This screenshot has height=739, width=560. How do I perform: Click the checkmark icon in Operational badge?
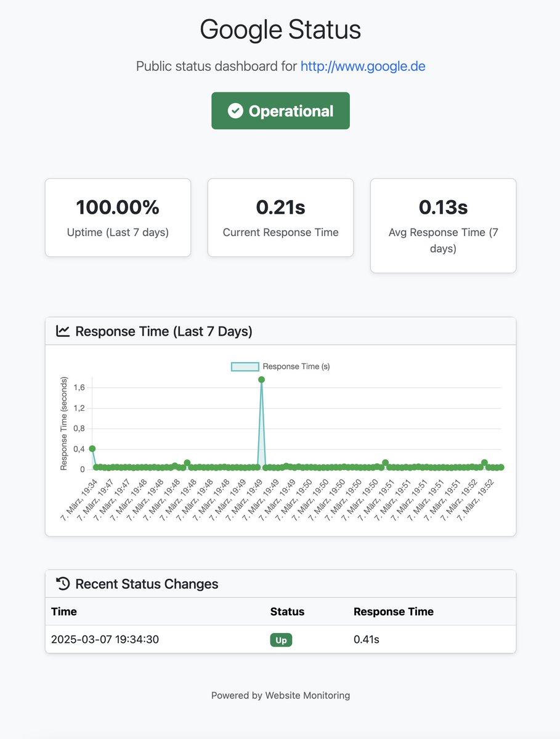click(x=235, y=111)
